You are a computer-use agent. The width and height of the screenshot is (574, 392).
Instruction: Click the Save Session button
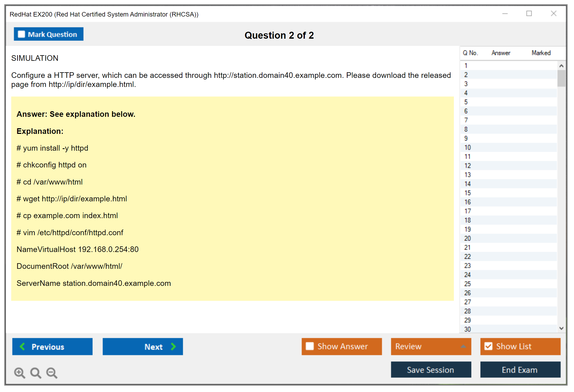click(431, 370)
